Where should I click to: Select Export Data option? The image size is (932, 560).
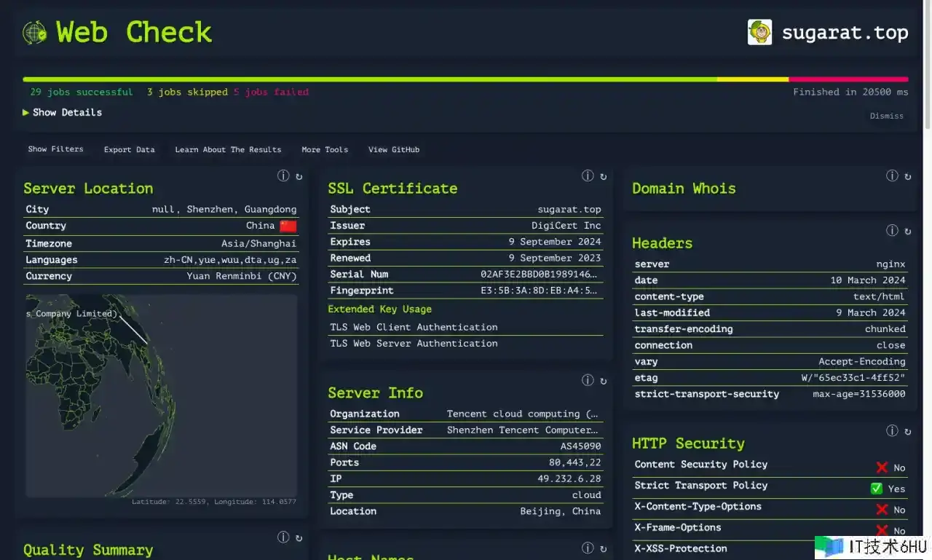[x=129, y=149]
